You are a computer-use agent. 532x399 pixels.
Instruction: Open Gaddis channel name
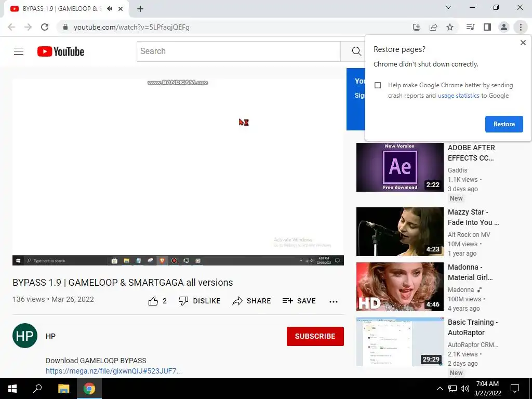tap(457, 170)
